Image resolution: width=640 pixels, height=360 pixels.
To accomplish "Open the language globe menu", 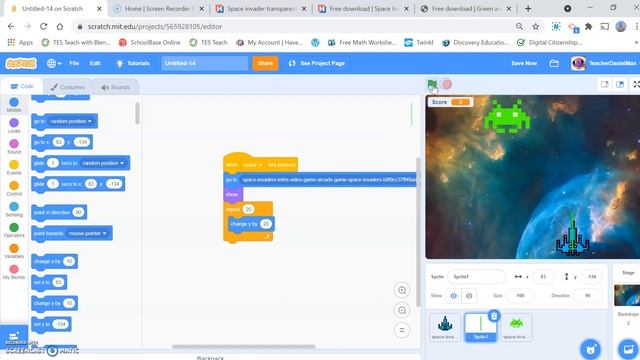I will (54, 63).
